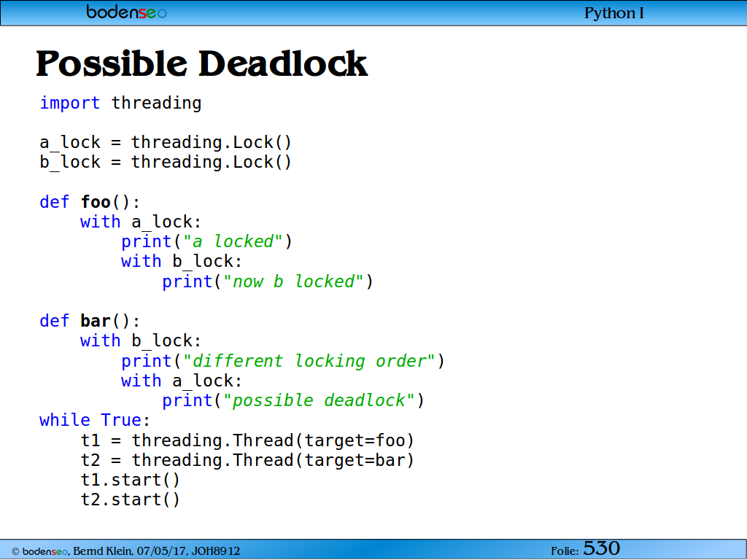Click the 'def bar():' definition line
Image resolution: width=747 pixels, height=560 pixels.
(90, 321)
